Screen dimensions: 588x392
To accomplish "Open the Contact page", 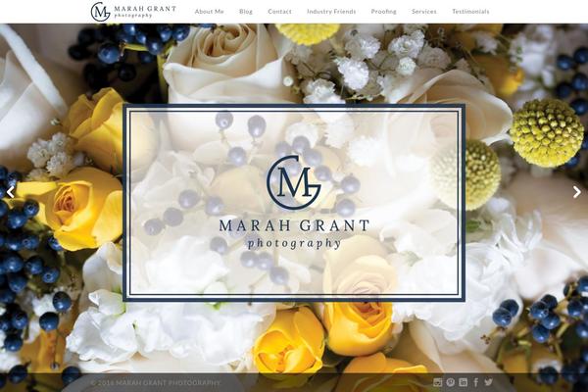I will pos(279,12).
